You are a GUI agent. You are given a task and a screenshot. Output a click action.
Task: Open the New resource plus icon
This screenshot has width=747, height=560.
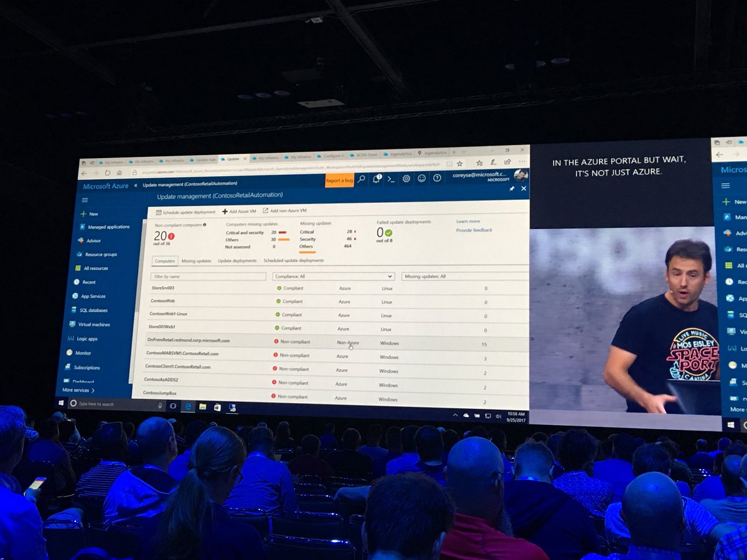(83, 213)
